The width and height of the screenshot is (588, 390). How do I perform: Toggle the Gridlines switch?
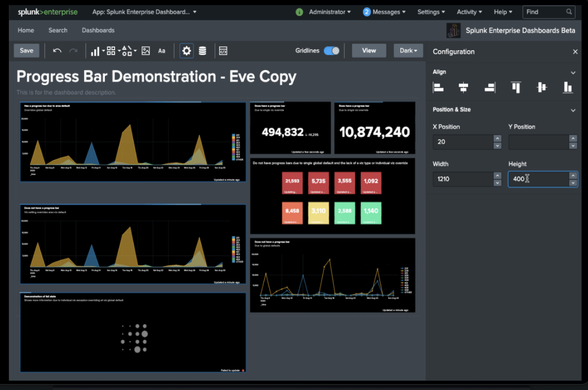pos(331,51)
